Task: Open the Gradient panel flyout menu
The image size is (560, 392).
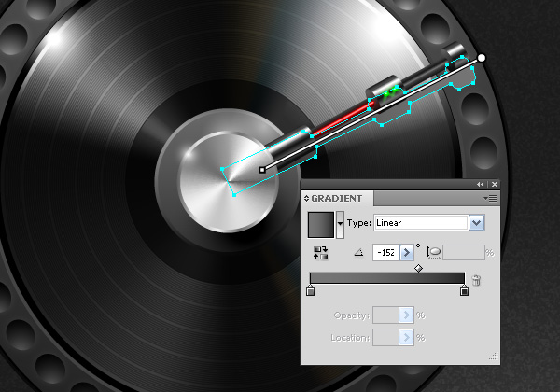Action: coord(490,198)
